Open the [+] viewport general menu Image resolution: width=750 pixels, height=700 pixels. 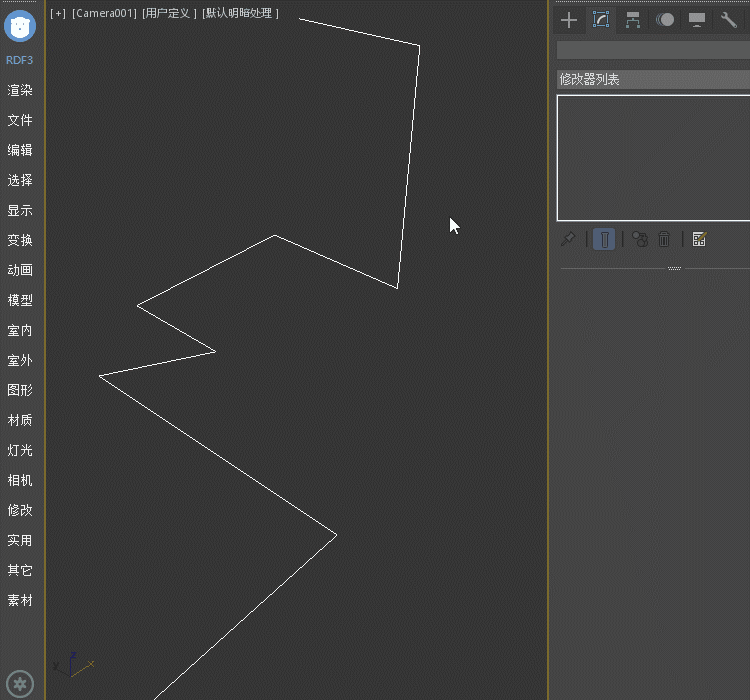tap(58, 13)
